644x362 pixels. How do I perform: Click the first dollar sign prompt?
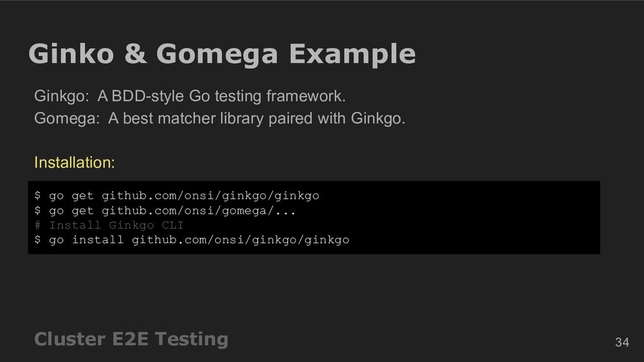(37, 195)
